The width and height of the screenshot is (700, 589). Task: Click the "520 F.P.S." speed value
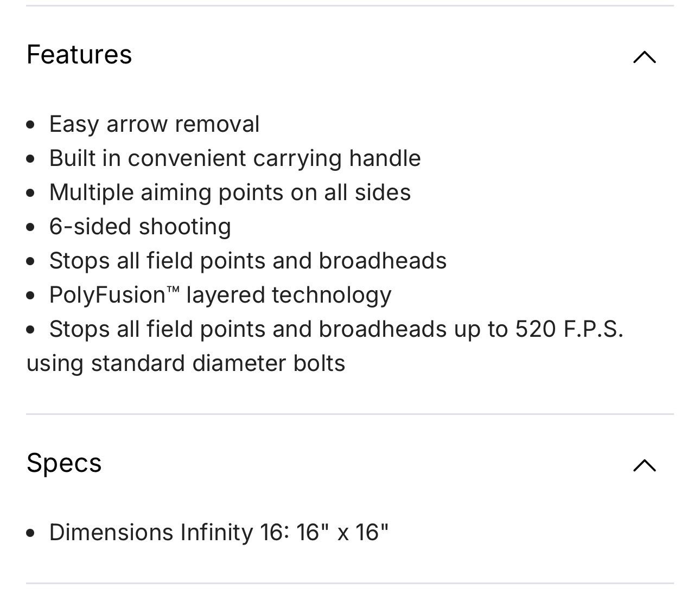coord(569,329)
